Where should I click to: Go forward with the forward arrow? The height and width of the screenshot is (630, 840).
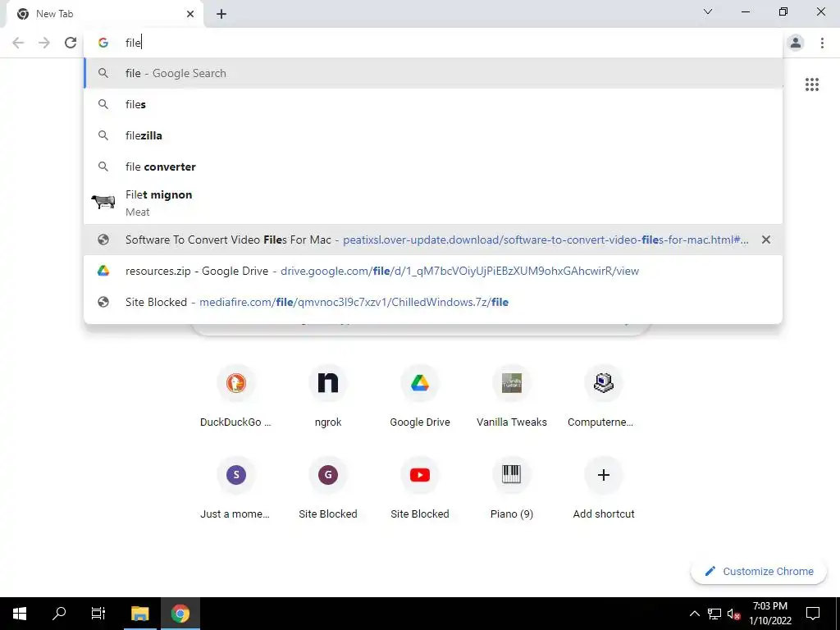[x=44, y=43]
